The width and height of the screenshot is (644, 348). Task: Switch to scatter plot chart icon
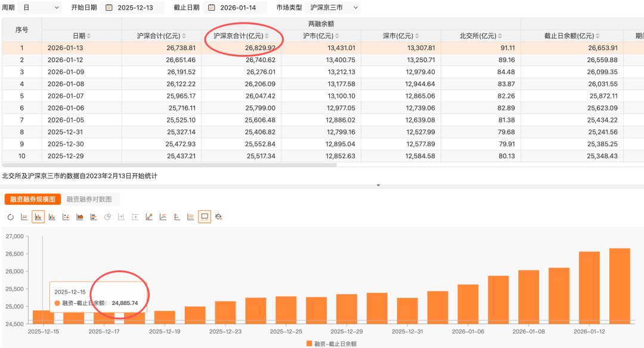[x=66, y=217]
